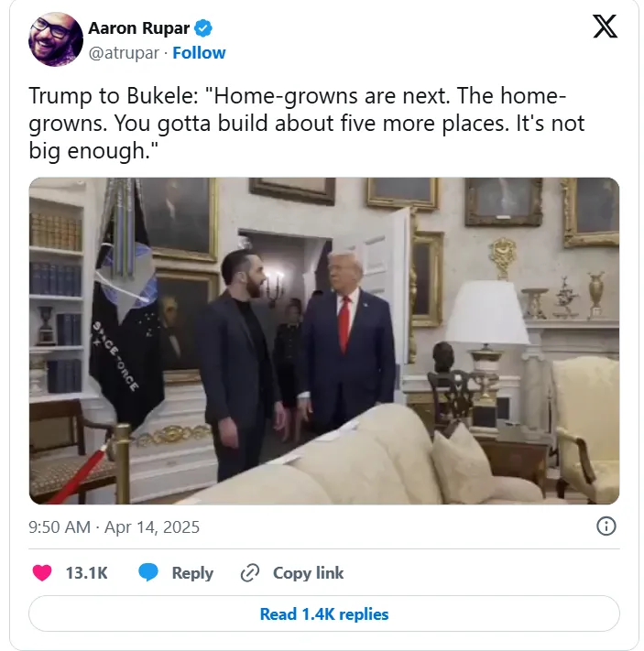Screen dimensions: 644x651
Task: Click the blue verified checkmark badge
Action: [203, 28]
